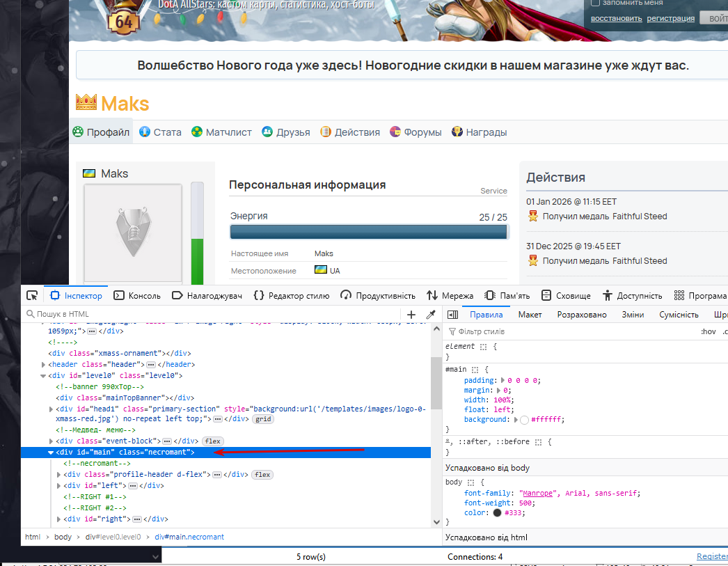Switch to the Продуктивність tab
The width and height of the screenshot is (728, 566).
pos(378,296)
